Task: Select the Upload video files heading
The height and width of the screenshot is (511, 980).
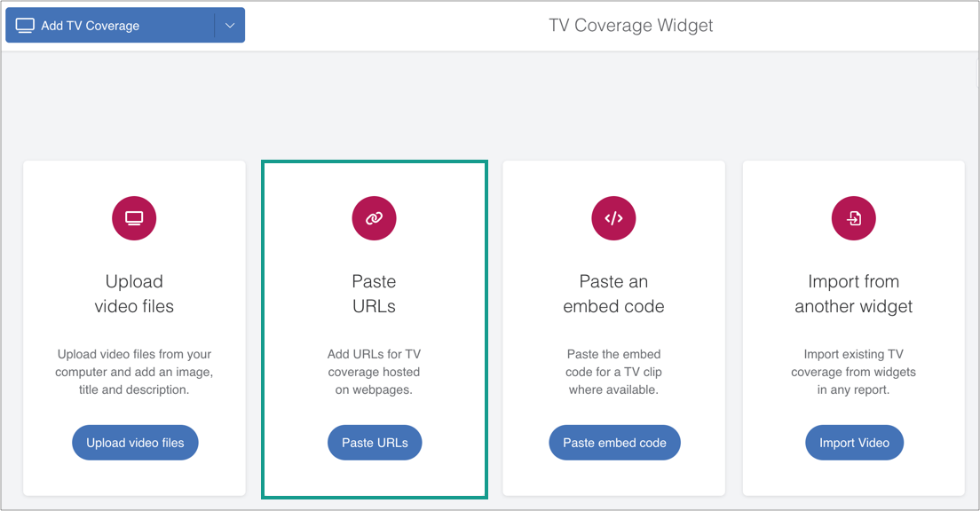Action: pos(134,294)
